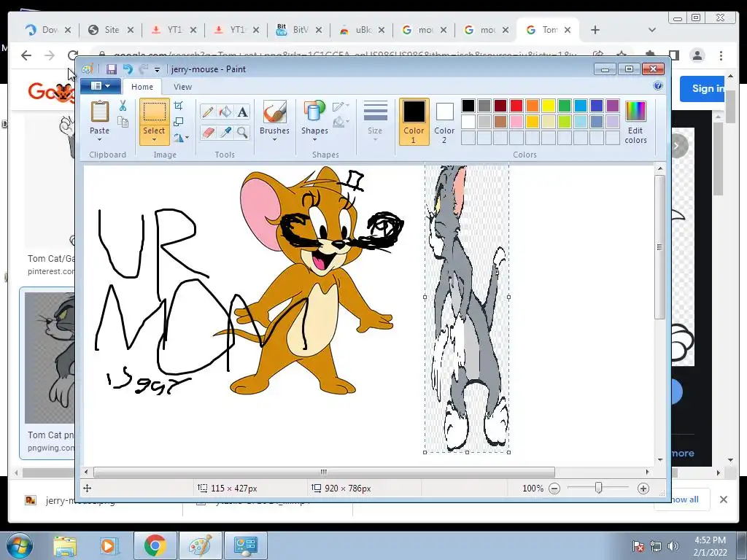
Task: Expand the Brushes dropdown arrow
Action: [274, 140]
